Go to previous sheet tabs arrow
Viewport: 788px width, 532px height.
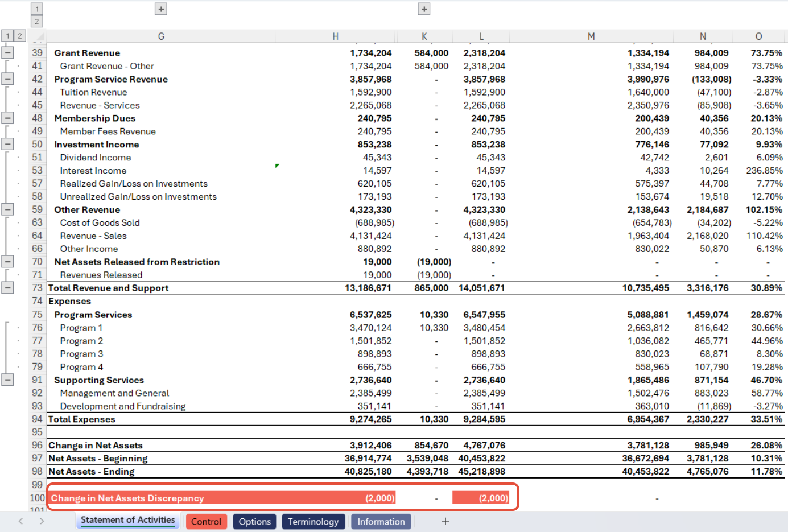pyautogui.click(x=21, y=521)
